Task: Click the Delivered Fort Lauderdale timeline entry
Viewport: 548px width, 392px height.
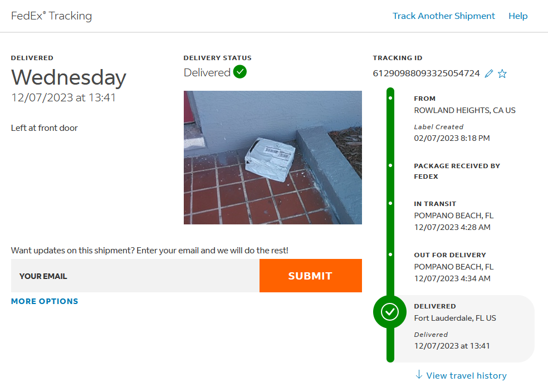Action: [x=462, y=326]
